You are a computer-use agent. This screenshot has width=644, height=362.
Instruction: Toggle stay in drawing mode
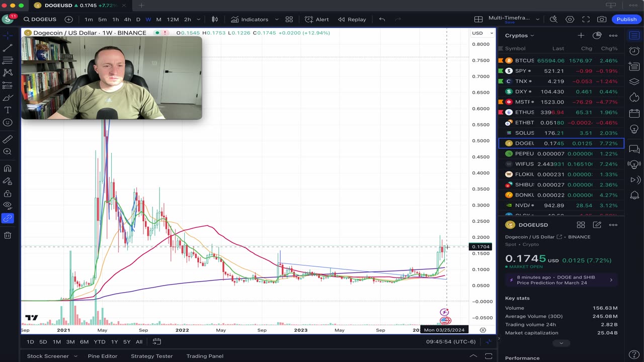[x=8, y=181]
